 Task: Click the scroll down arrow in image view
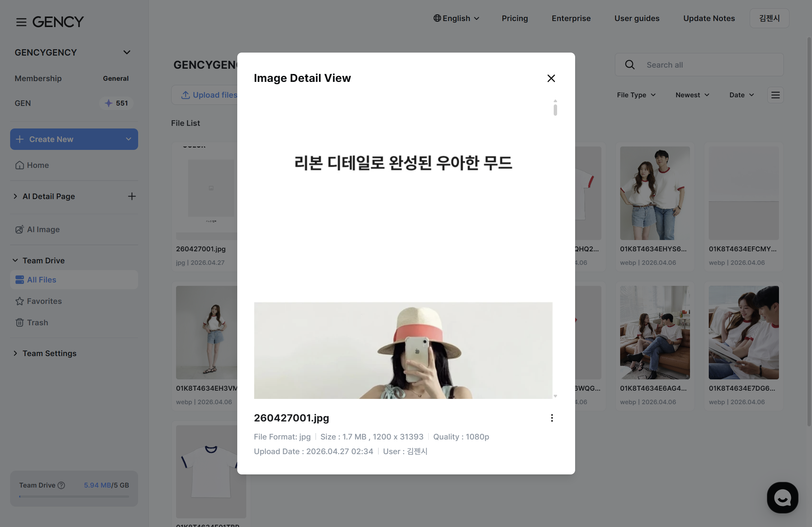pos(555,396)
